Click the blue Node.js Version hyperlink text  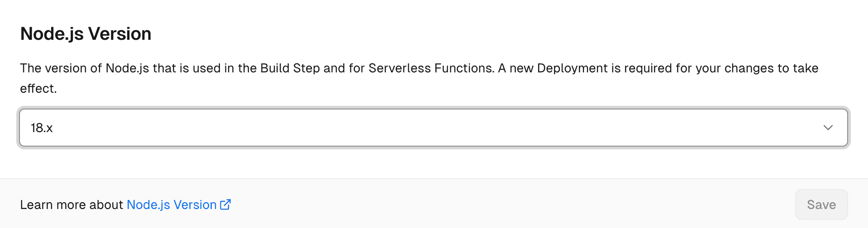tap(172, 205)
